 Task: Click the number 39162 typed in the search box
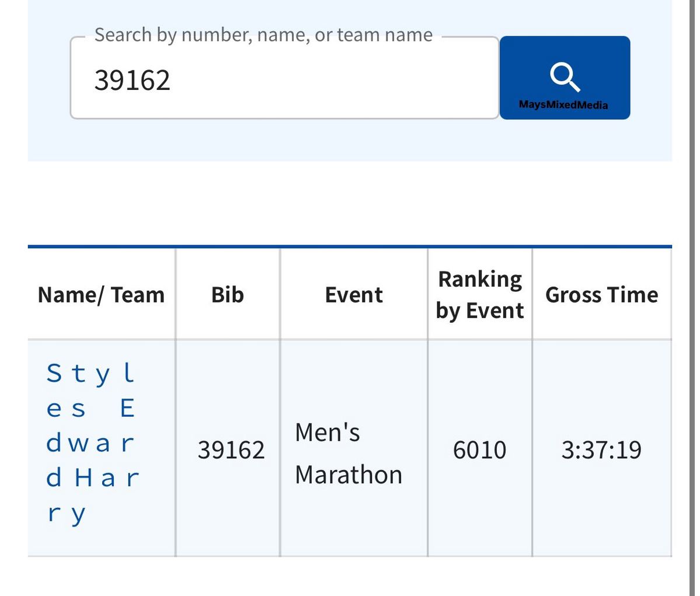(133, 80)
